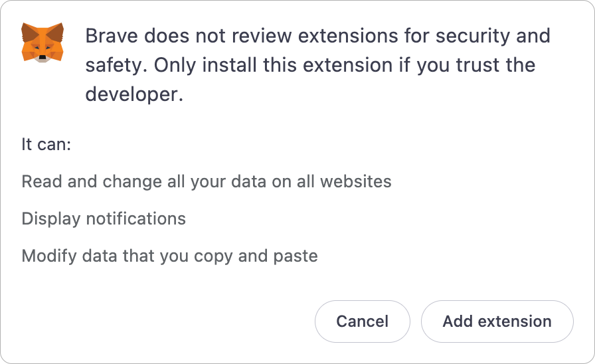Dismiss the dialog with Cancel
Viewport: 595px width, 364px height.
tap(363, 321)
